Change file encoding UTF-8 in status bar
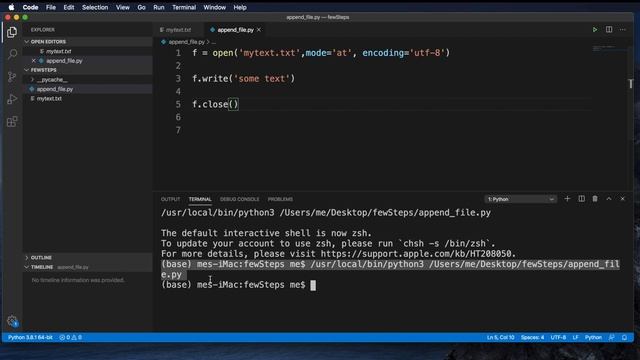Screen dimensions: 640x360 (x=558, y=338)
